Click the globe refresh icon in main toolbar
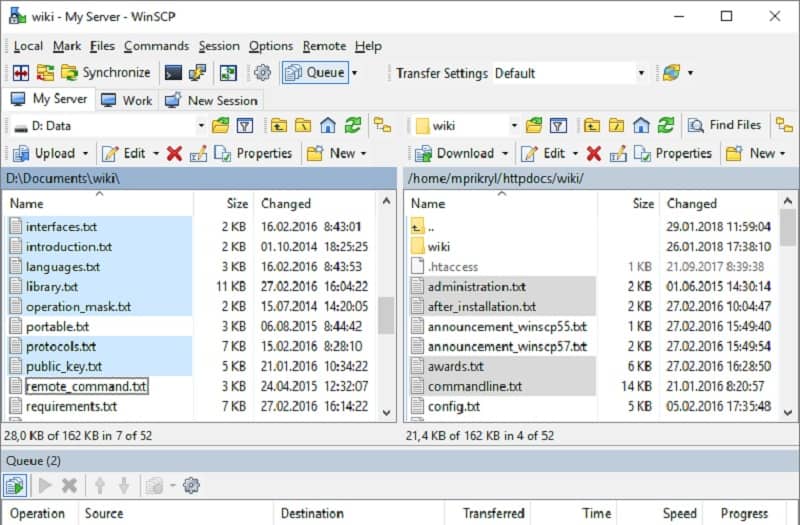This screenshot has height=525, width=800. click(x=671, y=73)
